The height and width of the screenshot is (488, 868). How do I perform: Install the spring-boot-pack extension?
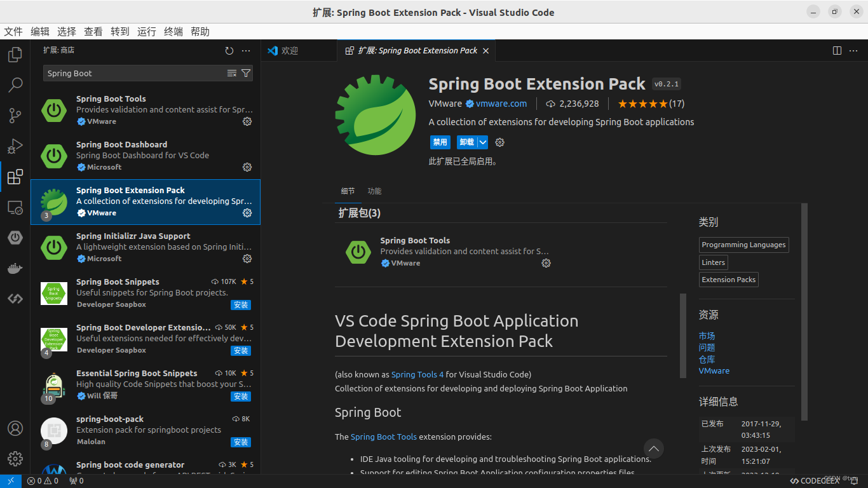pos(241,442)
